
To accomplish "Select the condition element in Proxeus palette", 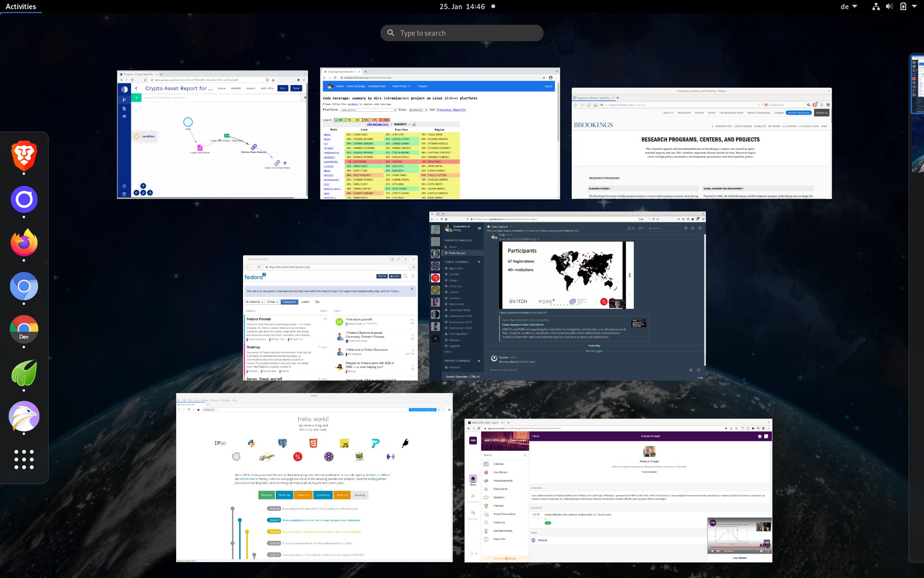I will [145, 136].
